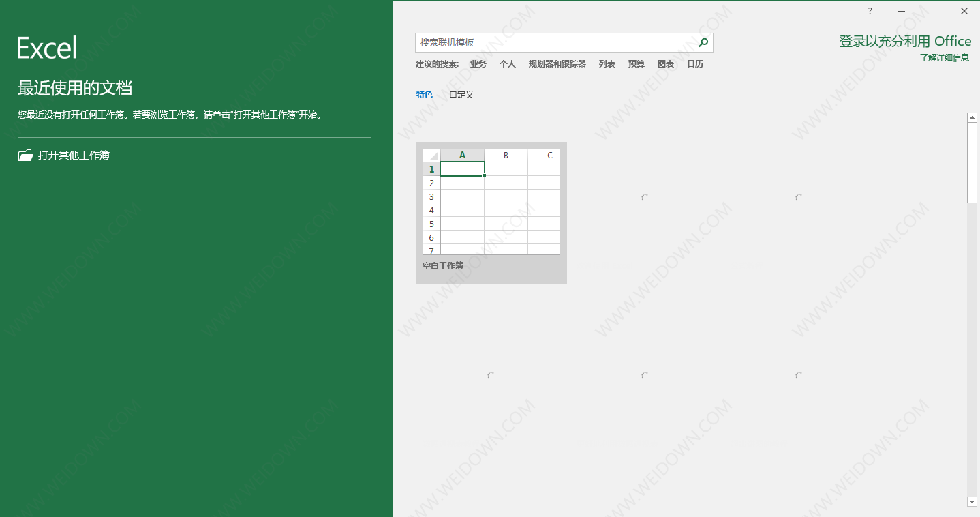Click the 空白工作簿 label
This screenshot has height=517, width=980.
pos(443,266)
